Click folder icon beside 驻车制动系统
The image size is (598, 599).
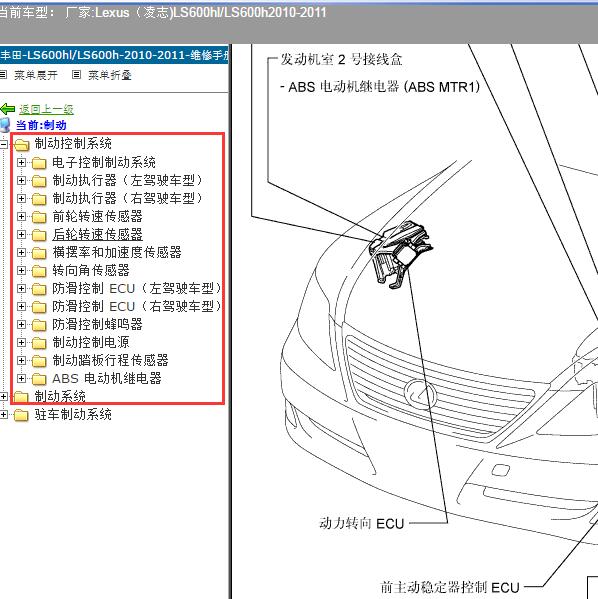(21, 415)
